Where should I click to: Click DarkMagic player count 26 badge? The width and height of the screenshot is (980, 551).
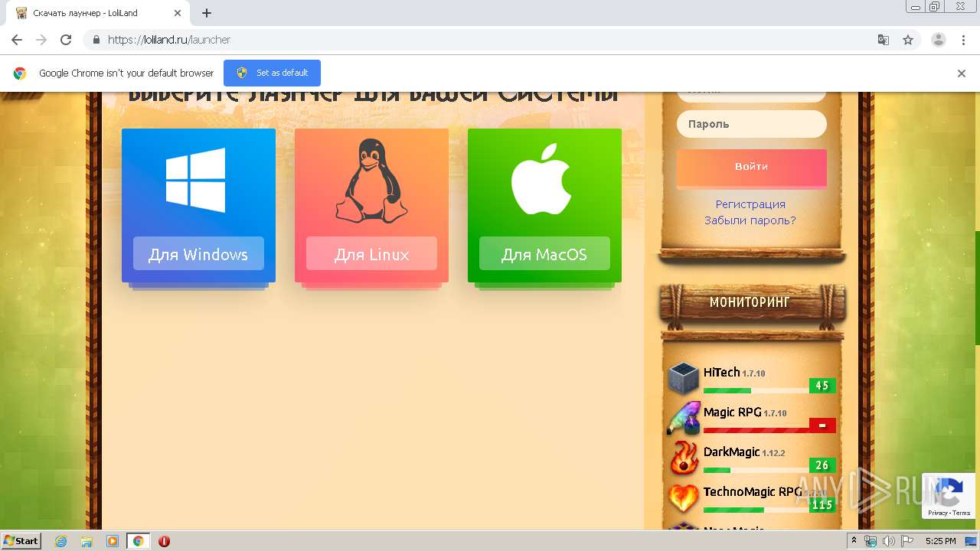click(822, 465)
